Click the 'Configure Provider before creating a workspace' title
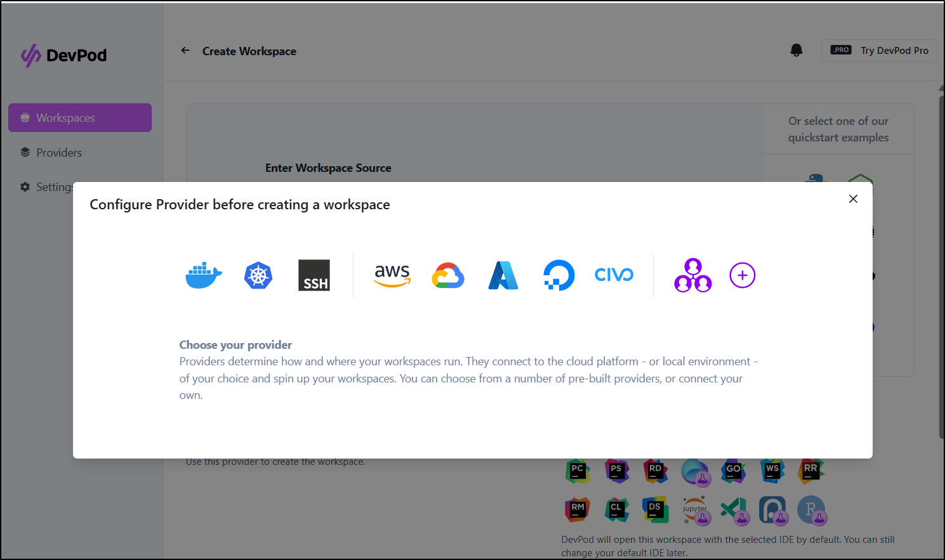Viewport: 945px width, 560px height. point(240,205)
